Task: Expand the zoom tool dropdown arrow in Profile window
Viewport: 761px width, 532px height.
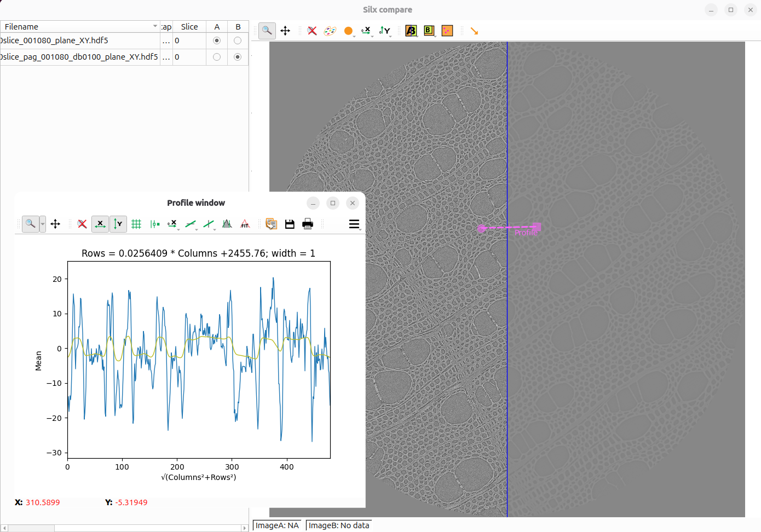Action: pyautogui.click(x=43, y=223)
